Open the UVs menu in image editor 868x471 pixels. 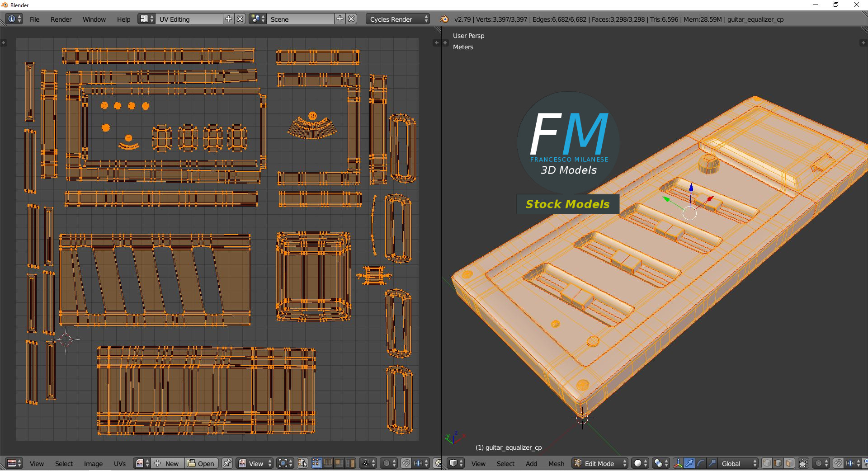coord(120,464)
